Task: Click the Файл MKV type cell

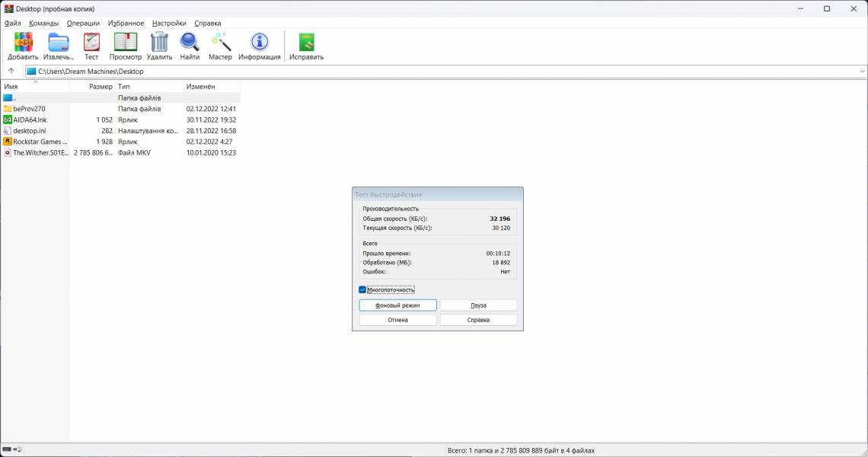Action: (134, 152)
